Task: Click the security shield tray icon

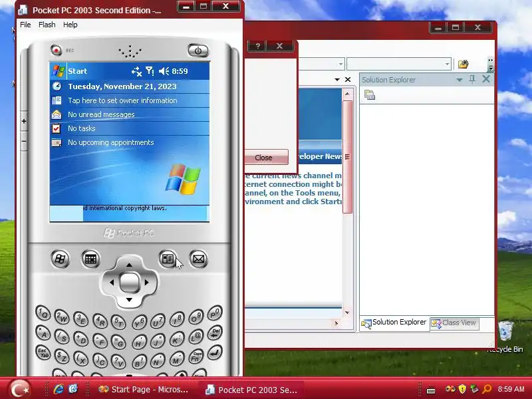Action: (462, 389)
